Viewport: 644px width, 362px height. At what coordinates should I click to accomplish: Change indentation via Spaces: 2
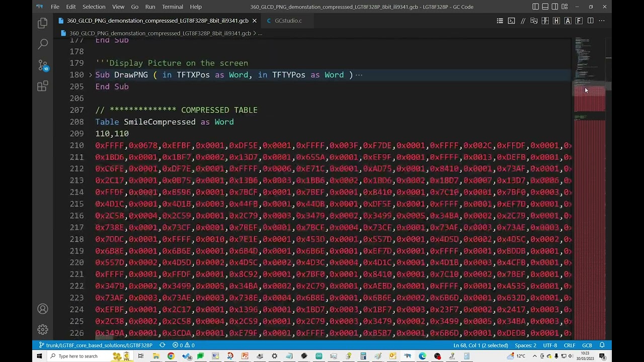525,345
